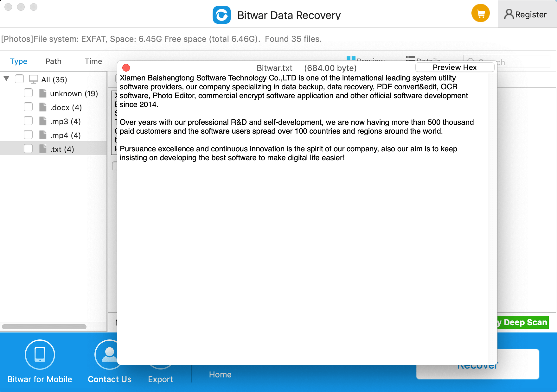Click the search input field
The width and height of the screenshot is (557, 392).
tap(507, 61)
